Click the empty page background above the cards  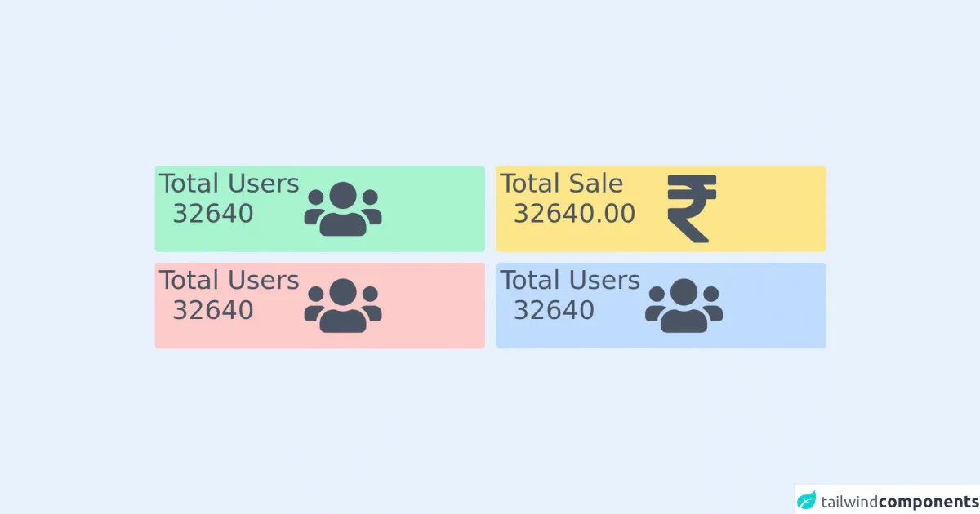point(490,82)
